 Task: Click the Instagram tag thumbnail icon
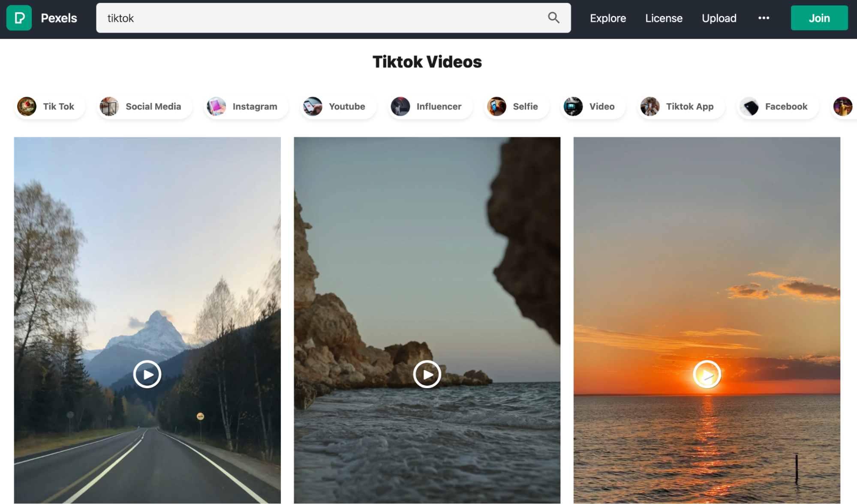[x=217, y=106]
